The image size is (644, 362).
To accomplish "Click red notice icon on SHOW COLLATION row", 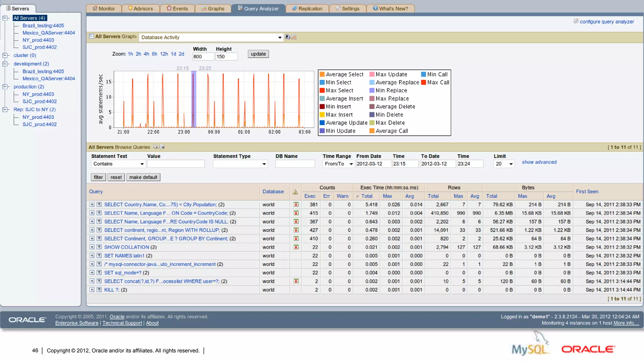I will (x=296, y=247).
